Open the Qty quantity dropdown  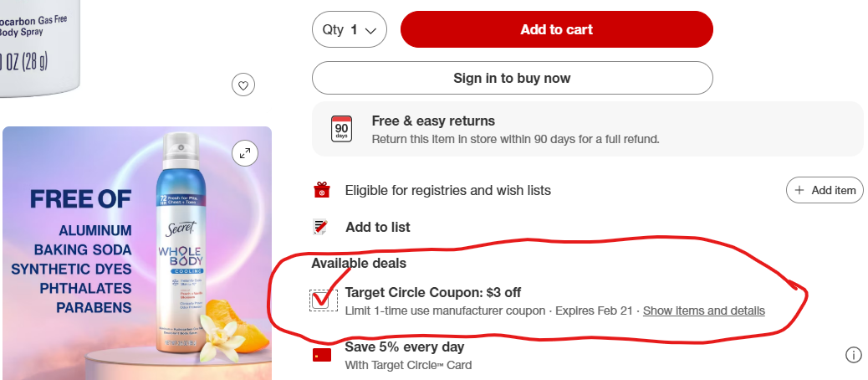pos(349,30)
